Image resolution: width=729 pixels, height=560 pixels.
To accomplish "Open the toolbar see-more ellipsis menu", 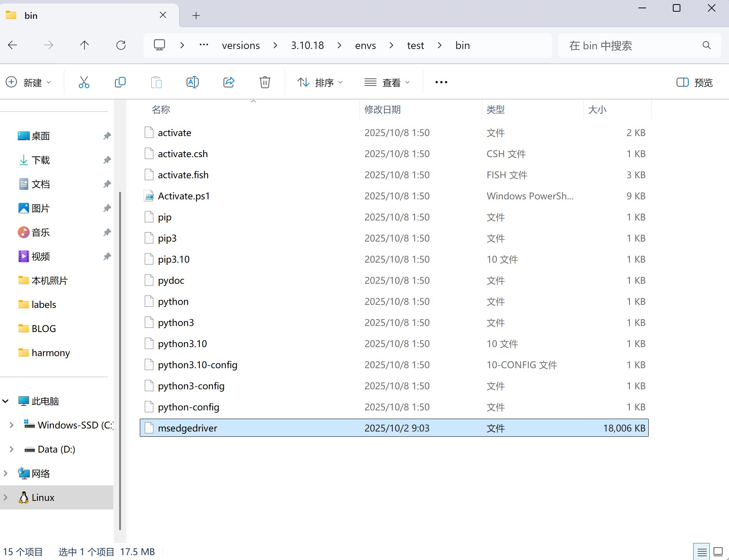I will point(441,82).
